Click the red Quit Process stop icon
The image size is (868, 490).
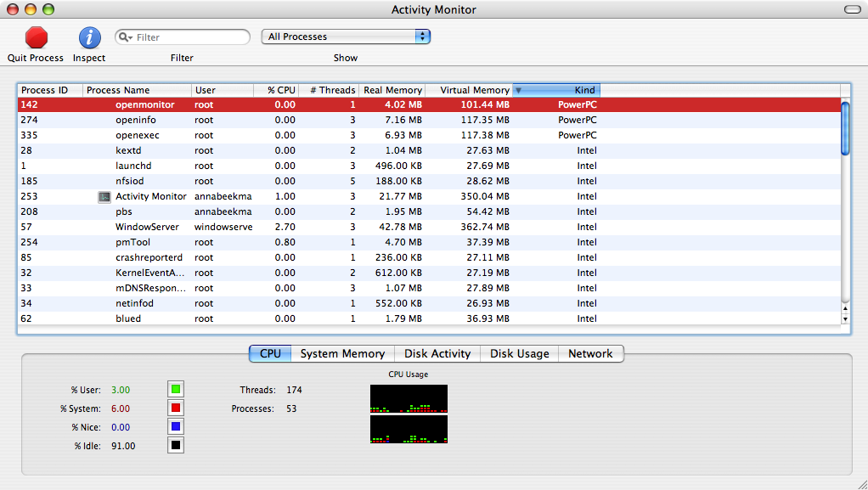[x=37, y=37]
